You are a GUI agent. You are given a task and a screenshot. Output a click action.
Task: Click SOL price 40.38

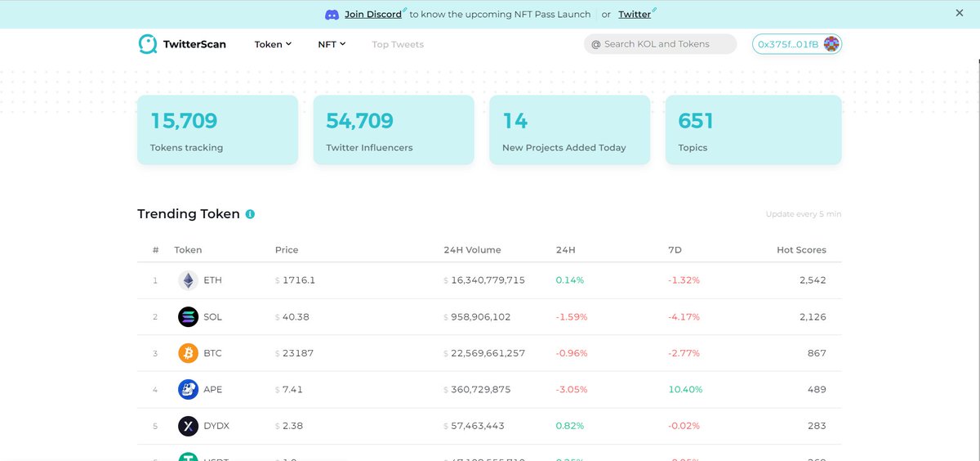tap(292, 317)
